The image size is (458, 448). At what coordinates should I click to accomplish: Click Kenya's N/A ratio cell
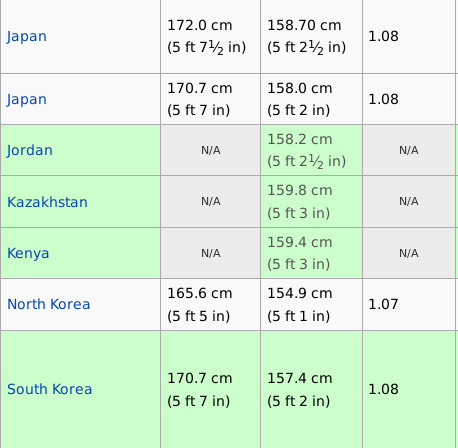[x=409, y=253]
